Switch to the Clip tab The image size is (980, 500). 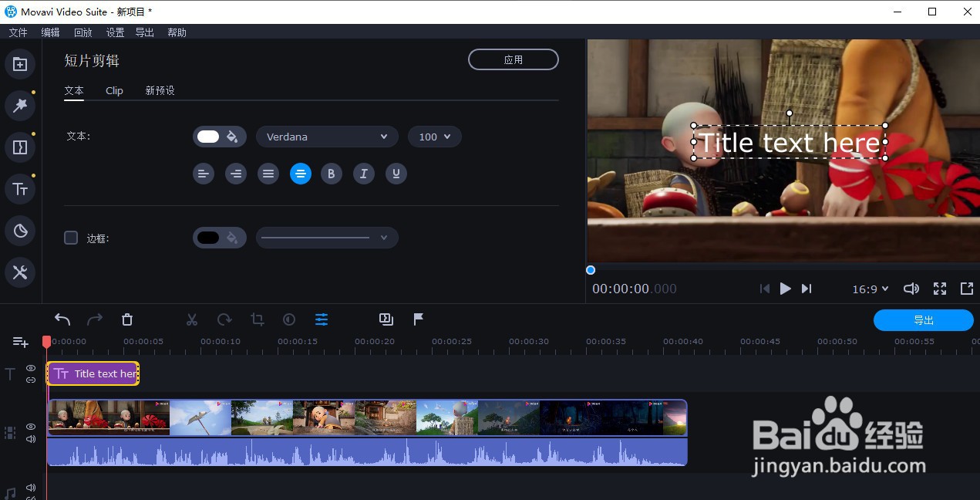[x=114, y=90]
